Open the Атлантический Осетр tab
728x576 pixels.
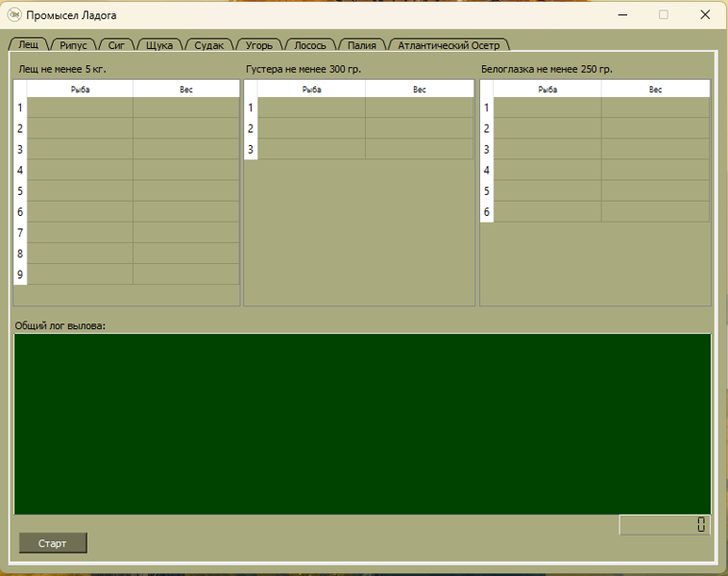[449, 45]
